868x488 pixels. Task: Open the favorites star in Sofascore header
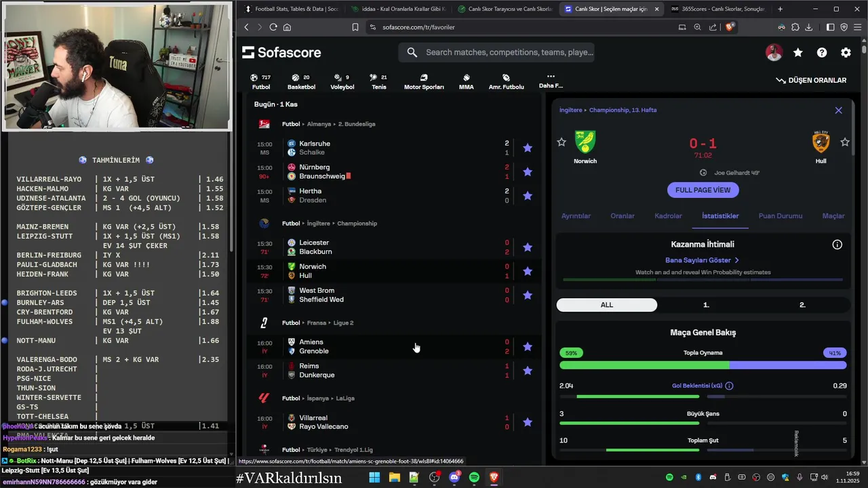(798, 52)
